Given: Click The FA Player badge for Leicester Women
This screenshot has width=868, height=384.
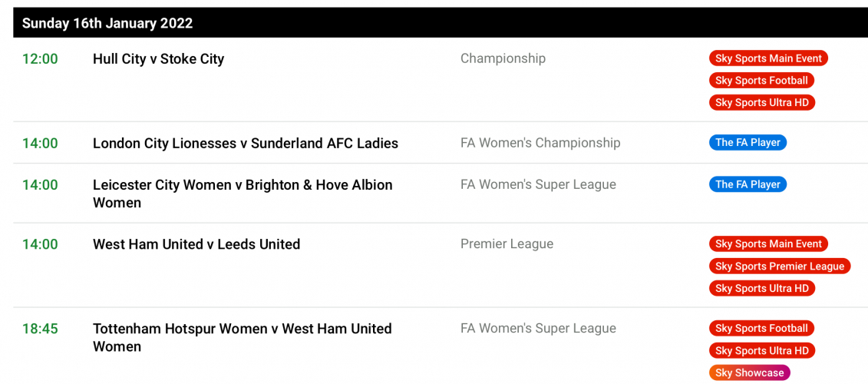Looking at the screenshot, I should pos(747,184).
